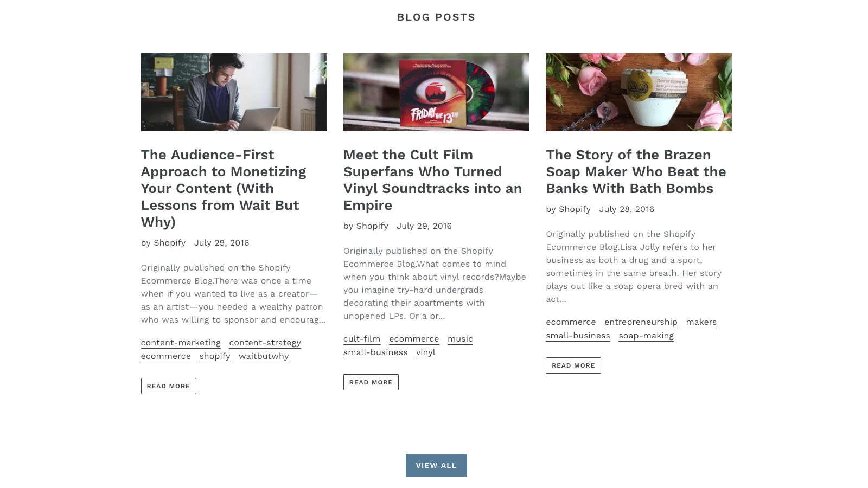
Task: Click Read More under the soap maker post
Action: [573, 365]
